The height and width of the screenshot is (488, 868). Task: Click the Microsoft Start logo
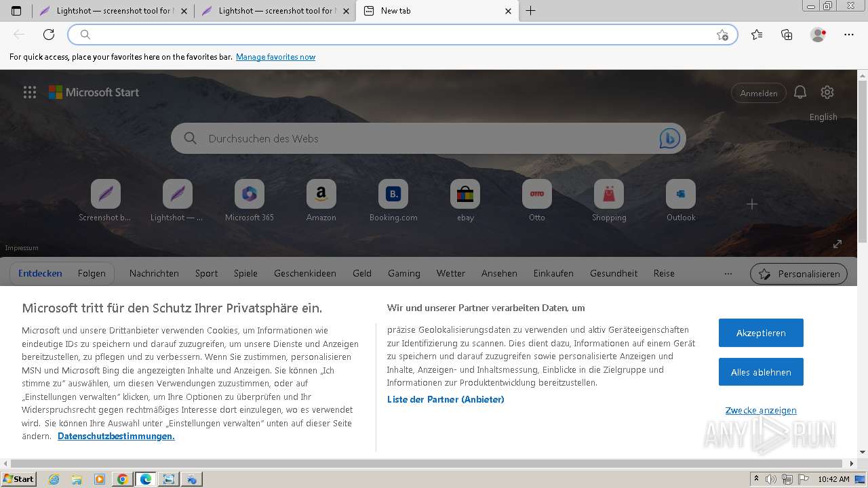click(x=94, y=93)
